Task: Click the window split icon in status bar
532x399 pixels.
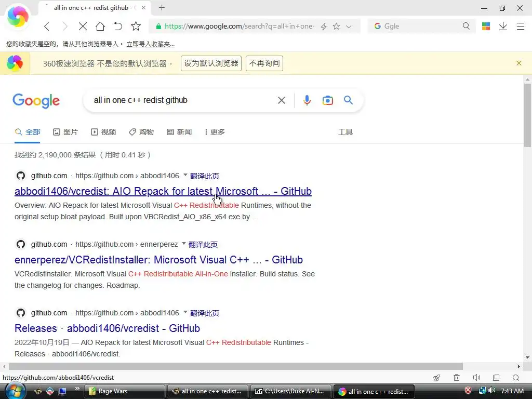Action: tap(496, 378)
